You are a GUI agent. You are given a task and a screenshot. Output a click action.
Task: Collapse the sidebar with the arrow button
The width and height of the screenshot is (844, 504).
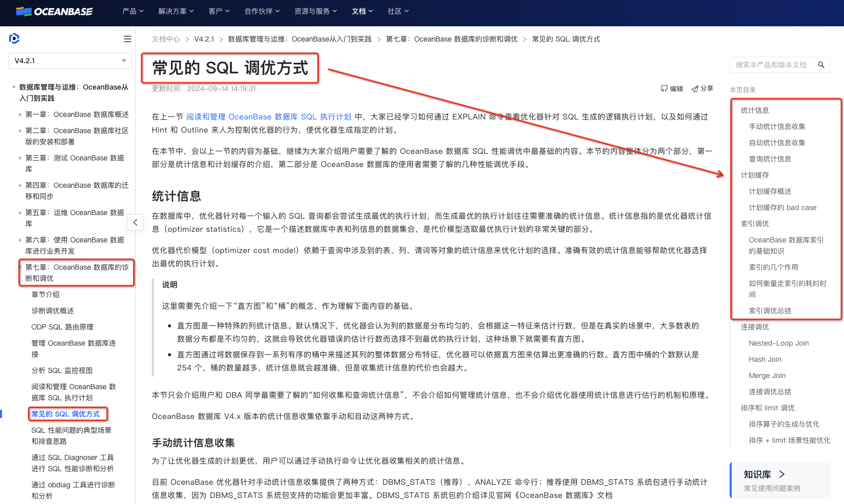coord(135,222)
